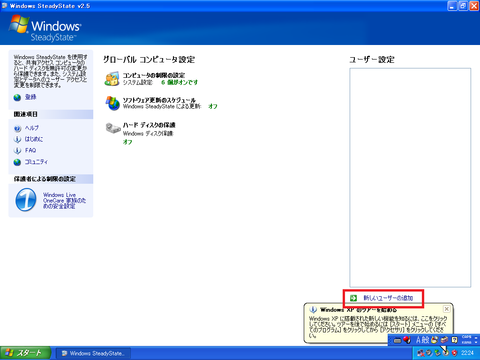Click the オフ status under disk protection

point(127,142)
